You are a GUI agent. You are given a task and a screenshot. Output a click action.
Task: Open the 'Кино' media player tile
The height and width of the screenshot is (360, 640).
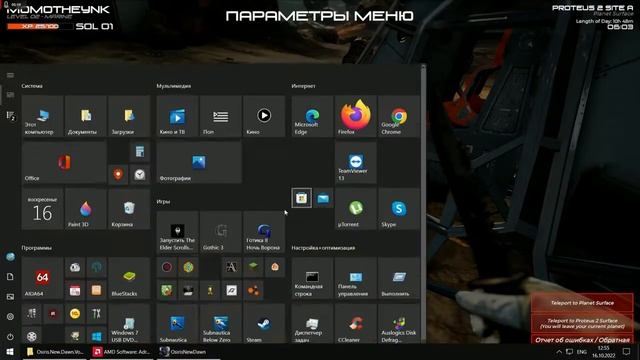pyautogui.click(x=264, y=116)
